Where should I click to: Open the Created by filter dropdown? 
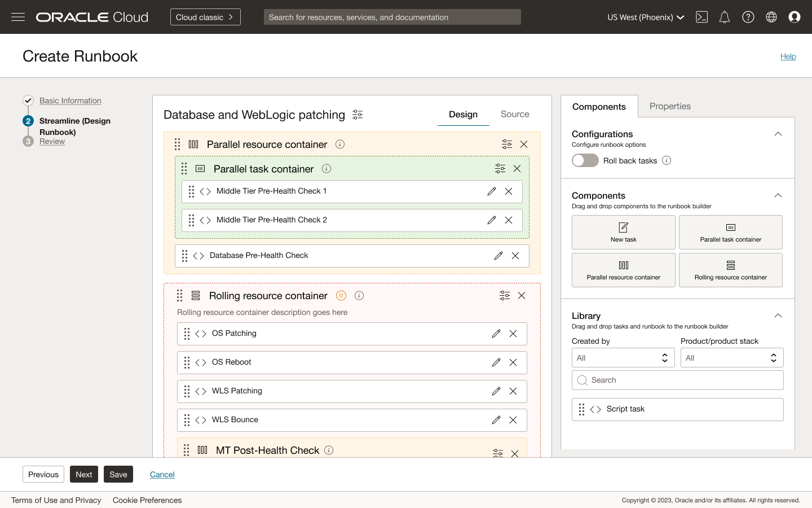623,357
